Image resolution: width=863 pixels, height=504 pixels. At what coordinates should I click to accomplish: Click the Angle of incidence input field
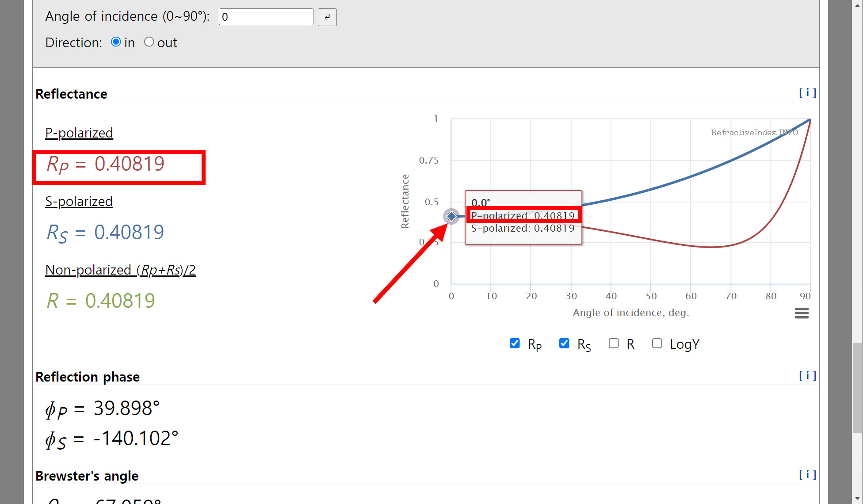pos(266,17)
